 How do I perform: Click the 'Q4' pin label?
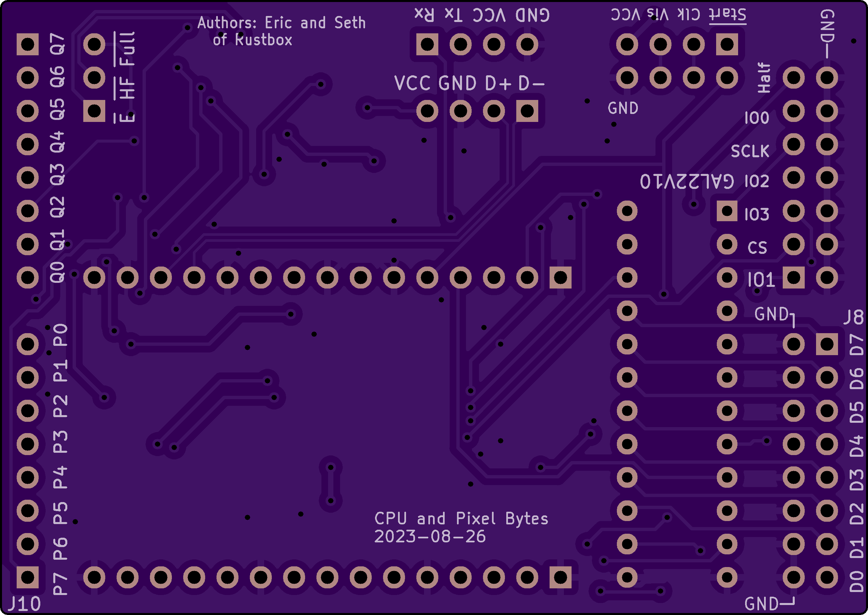58,142
